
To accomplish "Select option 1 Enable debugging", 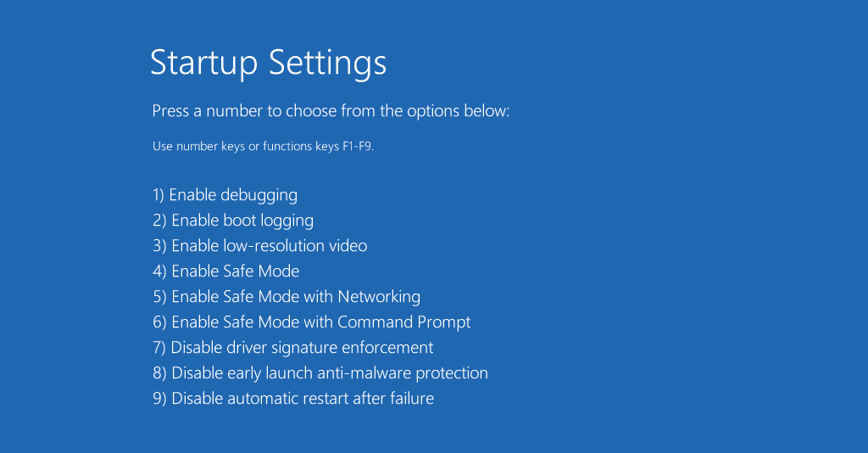I will [x=225, y=195].
